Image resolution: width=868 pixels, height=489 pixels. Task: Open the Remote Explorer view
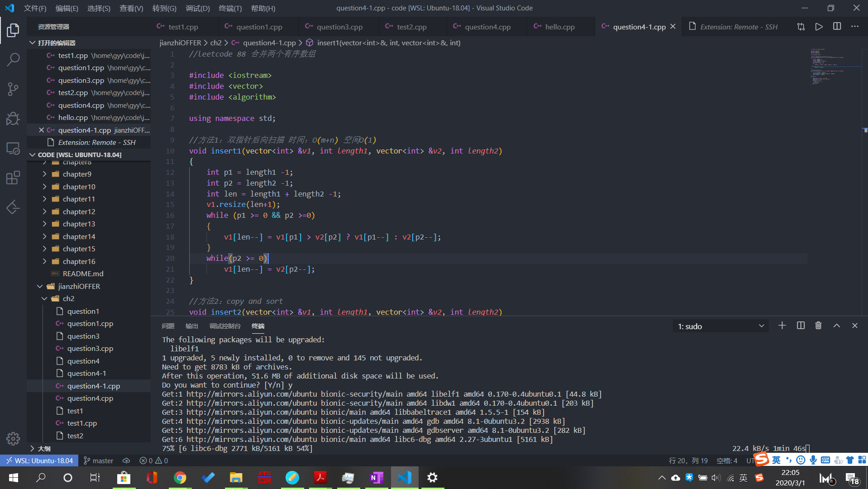click(x=13, y=148)
